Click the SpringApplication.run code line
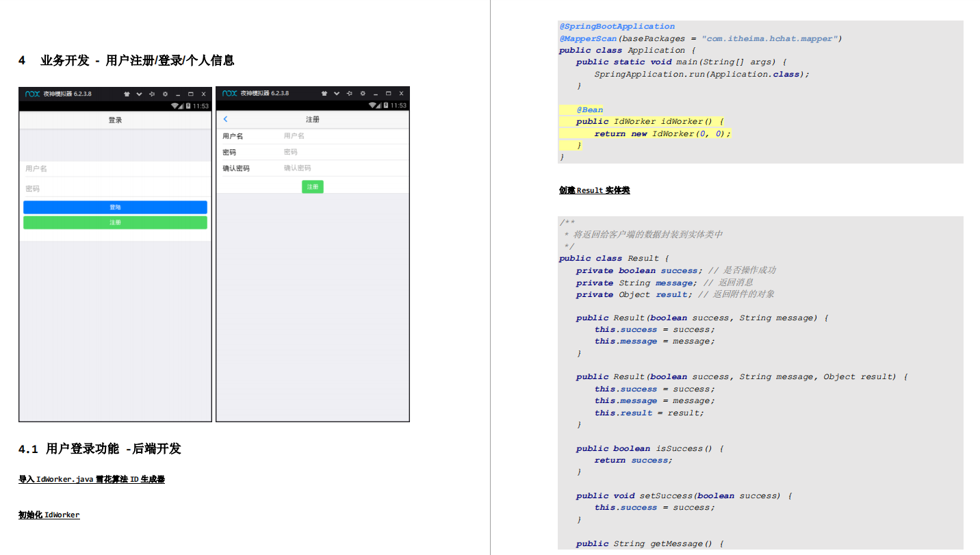The height and width of the screenshot is (555, 980). [701, 74]
